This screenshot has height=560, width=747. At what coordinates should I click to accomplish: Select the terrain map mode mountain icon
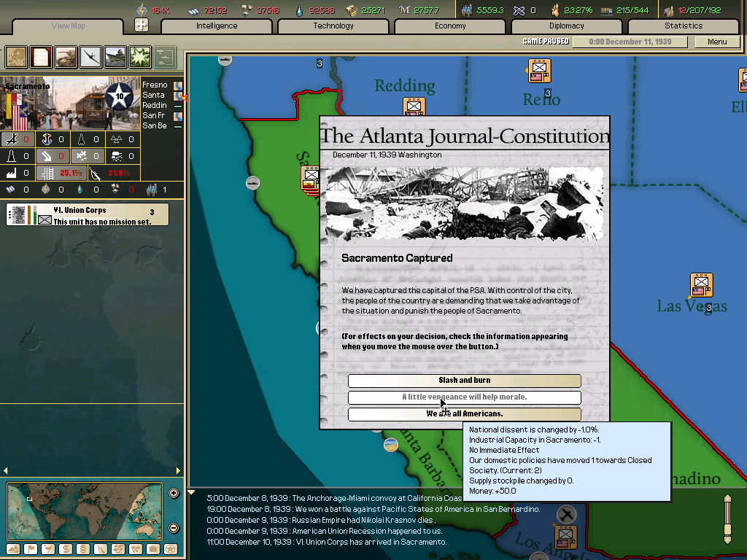[x=12, y=551]
